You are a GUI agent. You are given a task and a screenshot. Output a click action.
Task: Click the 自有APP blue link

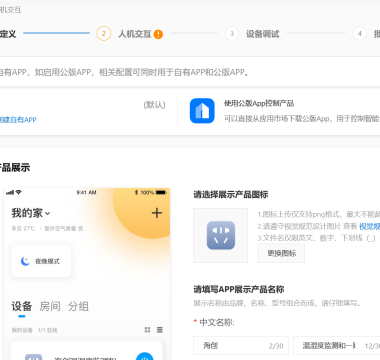[18, 120]
